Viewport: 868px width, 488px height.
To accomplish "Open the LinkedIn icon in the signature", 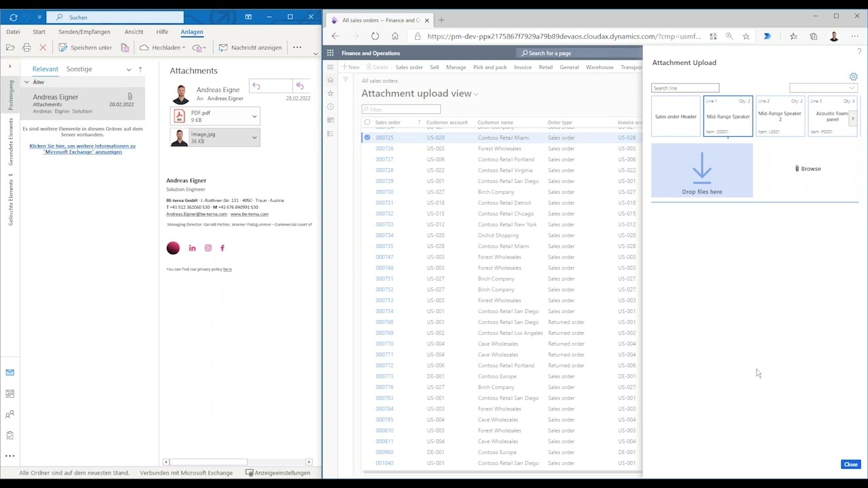I will pos(192,248).
